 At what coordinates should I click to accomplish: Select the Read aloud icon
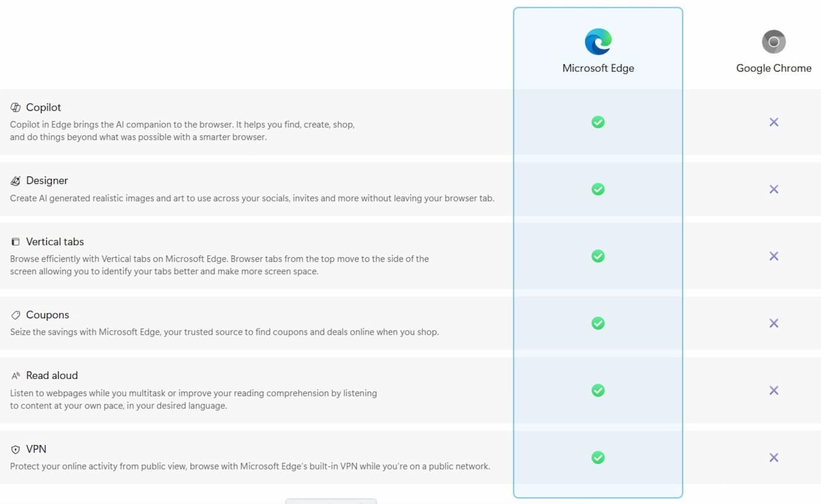[15, 375]
